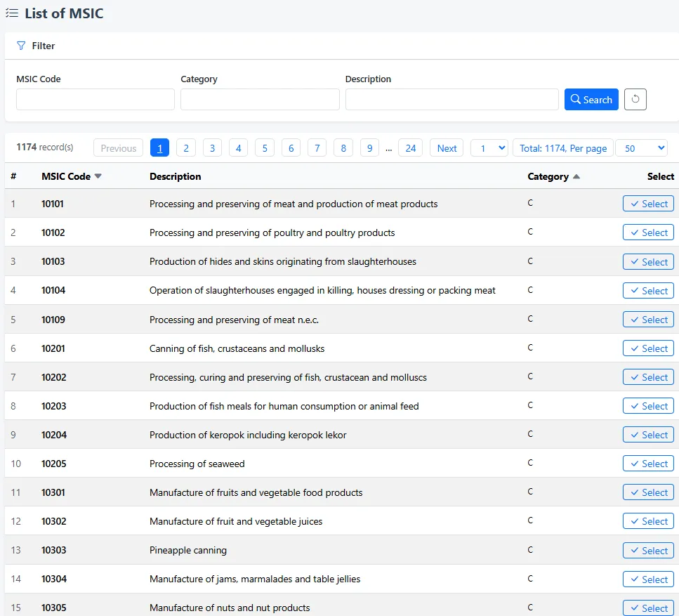The image size is (679, 616).
Task: Select MSIC code 10304 jams row
Action: pos(648,579)
